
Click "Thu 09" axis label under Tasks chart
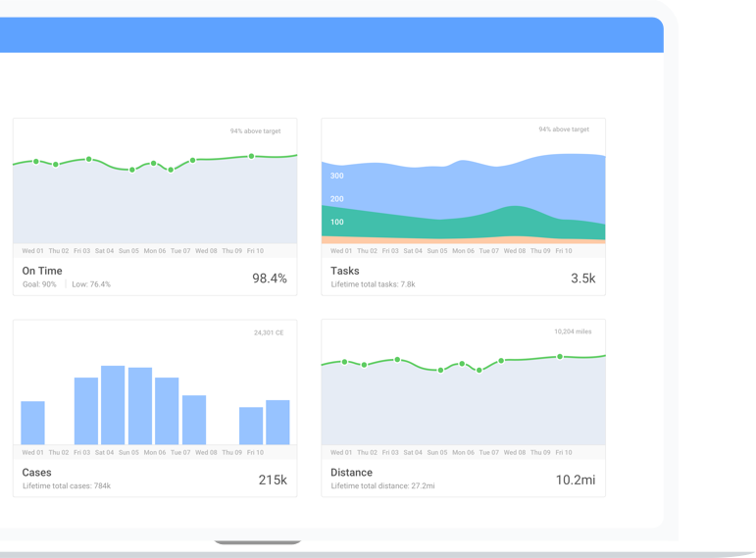tap(540, 251)
